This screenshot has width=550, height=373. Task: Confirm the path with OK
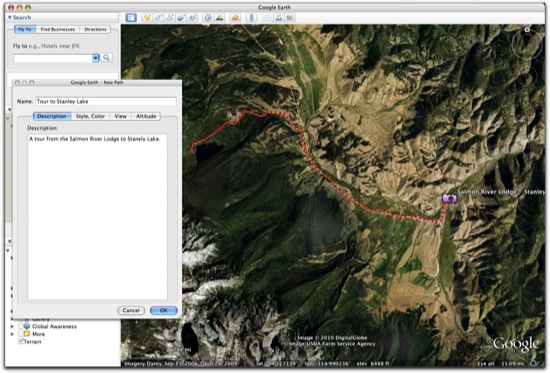point(163,310)
